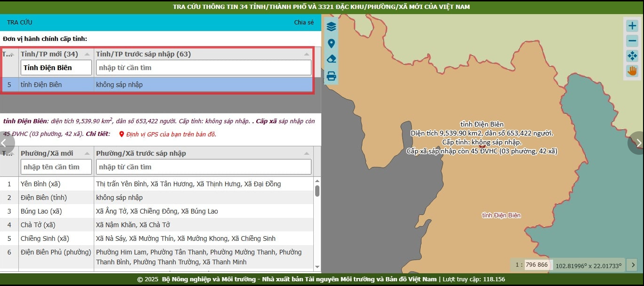The height and width of the screenshot is (286, 644).
Task: Click the map scale input 796 866
Action: click(537, 265)
